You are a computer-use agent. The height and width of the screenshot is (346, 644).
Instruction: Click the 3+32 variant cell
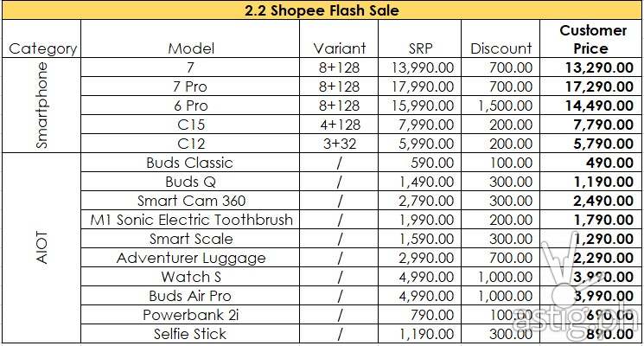pyautogui.click(x=340, y=144)
